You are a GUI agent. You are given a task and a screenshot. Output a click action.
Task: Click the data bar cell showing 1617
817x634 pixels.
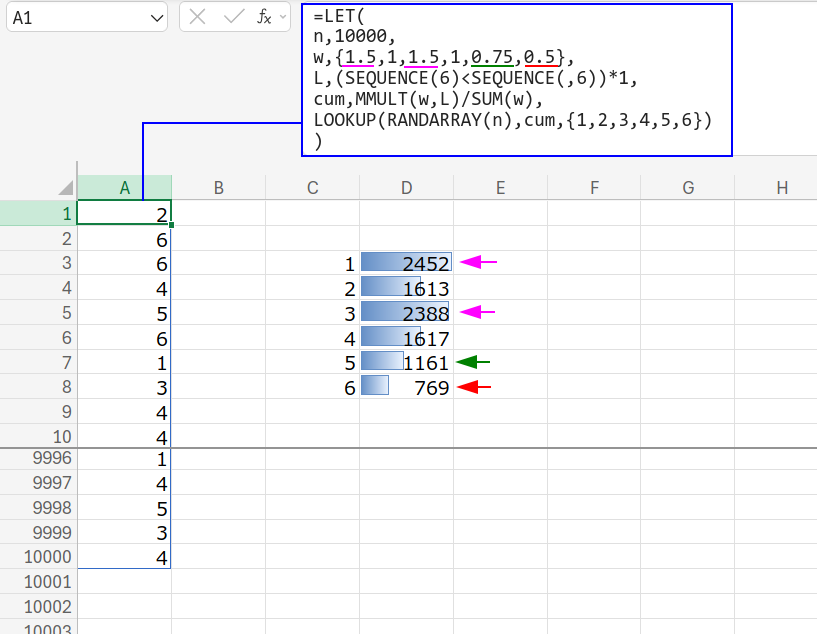(x=406, y=338)
